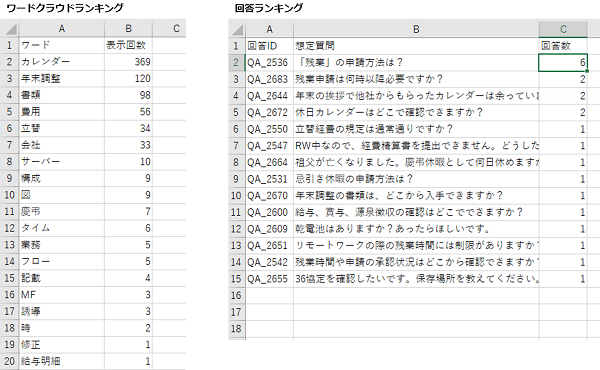This screenshot has width=600, height=370.
Task: Select column B header in word cloud table
Action: coord(128,28)
